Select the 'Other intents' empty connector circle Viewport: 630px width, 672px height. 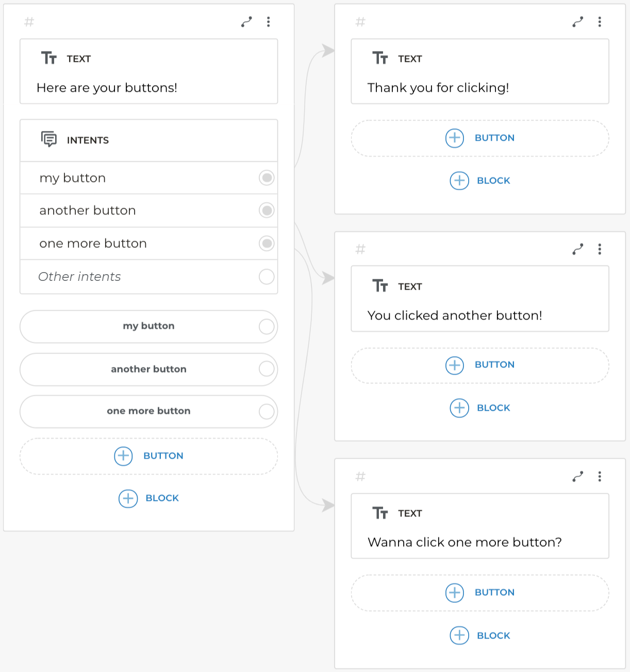click(x=267, y=277)
